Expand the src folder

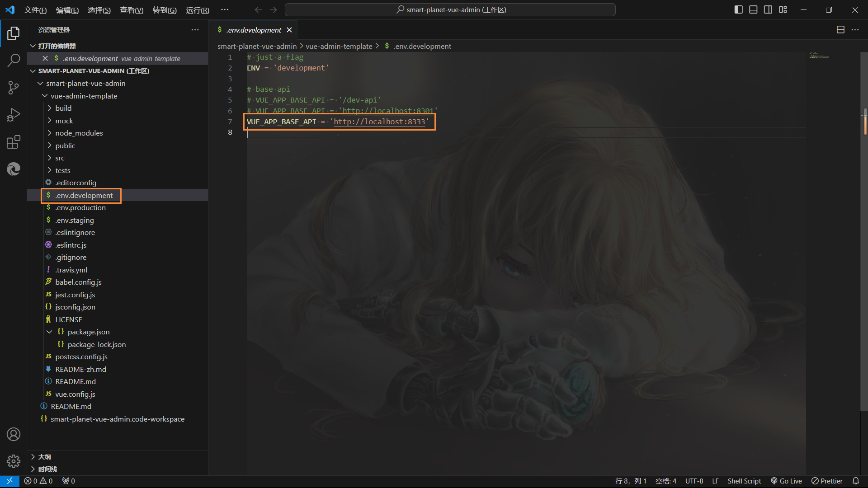(x=60, y=158)
